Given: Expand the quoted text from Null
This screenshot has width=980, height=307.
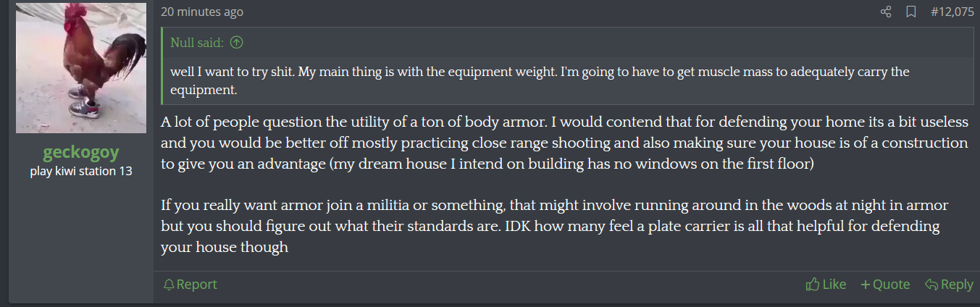Looking at the screenshot, I should coord(539,81).
